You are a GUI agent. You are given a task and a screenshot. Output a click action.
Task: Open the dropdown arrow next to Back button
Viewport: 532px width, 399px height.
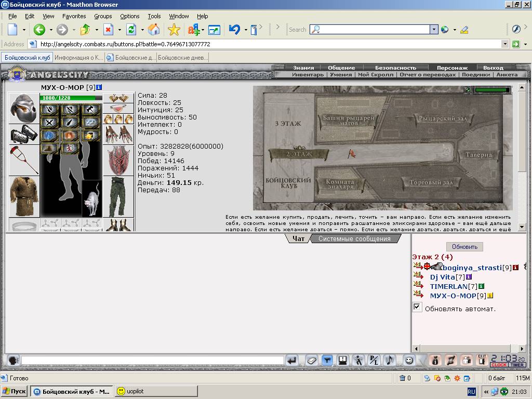click(51, 30)
